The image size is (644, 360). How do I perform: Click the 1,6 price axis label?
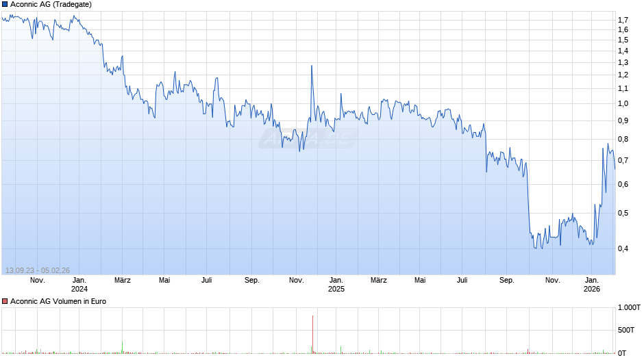623,29
